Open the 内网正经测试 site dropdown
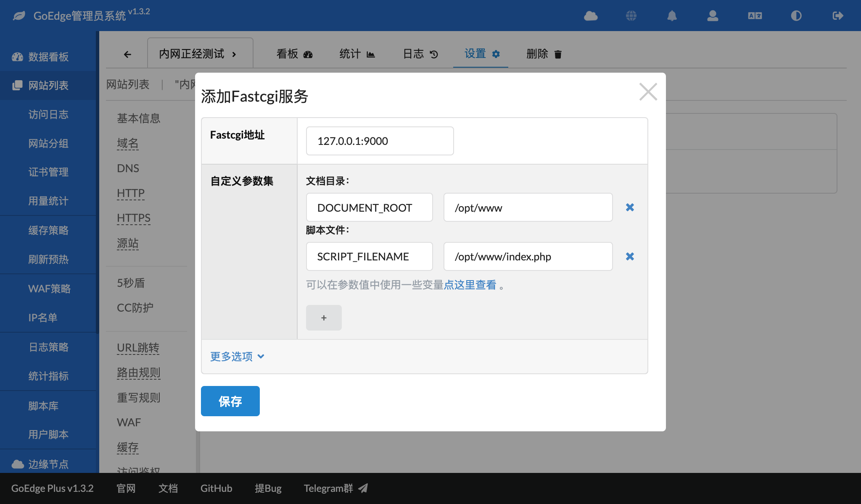Image resolution: width=861 pixels, height=504 pixels. 200,54
